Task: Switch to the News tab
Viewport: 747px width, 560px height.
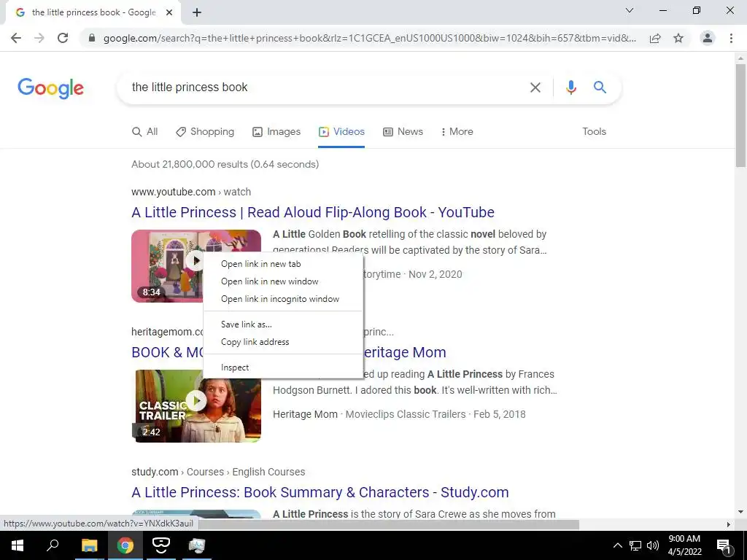Action: click(x=403, y=131)
